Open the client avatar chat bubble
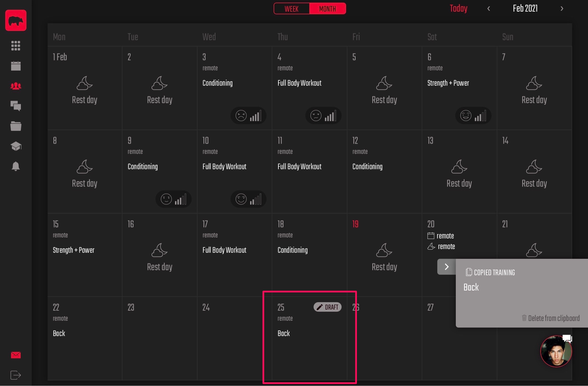The image size is (588, 386). pos(556,351)
